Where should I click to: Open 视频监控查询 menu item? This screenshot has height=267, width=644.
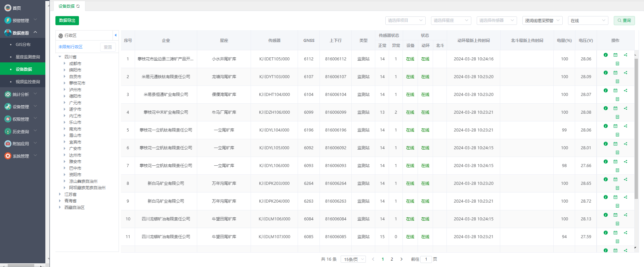click(23, 82)
